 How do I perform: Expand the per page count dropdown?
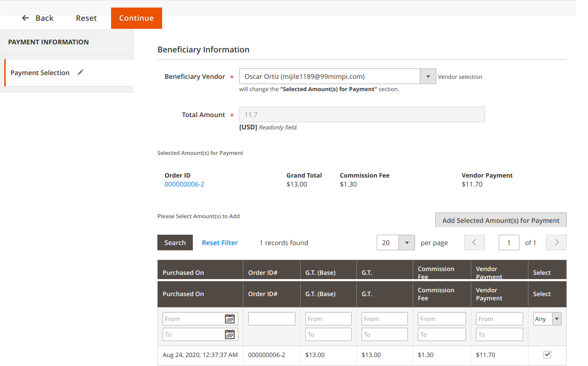(406, 243)
